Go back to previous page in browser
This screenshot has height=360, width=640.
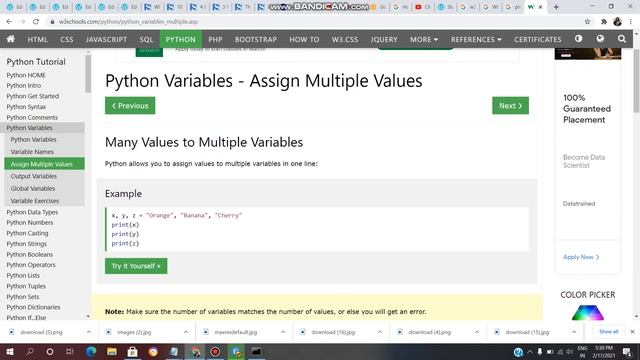click(x=9, y=22)
